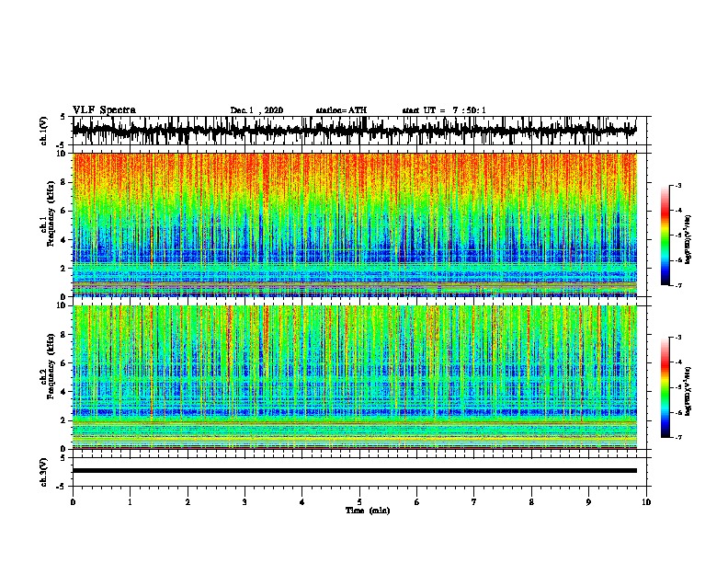Click the "5" tick on ch.3(V) axis
This screenshot has width=728, height=563.
pyautogui.click(x=63, y=458)
